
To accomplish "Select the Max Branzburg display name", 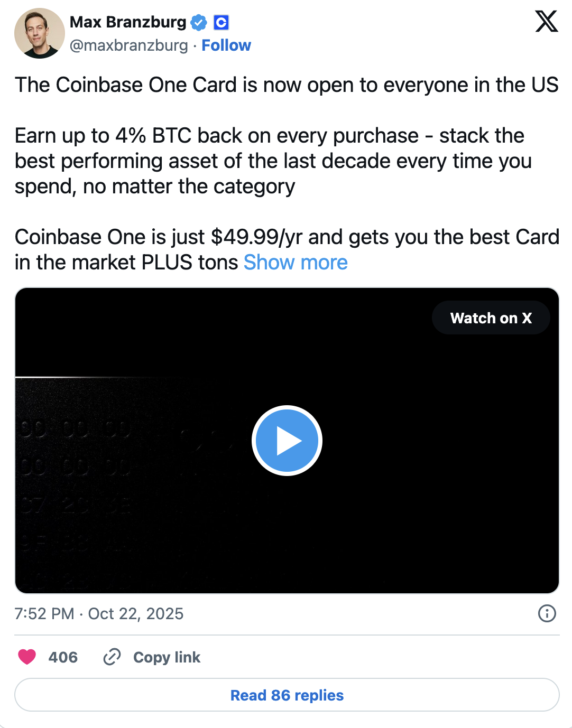I will (127, 22).
